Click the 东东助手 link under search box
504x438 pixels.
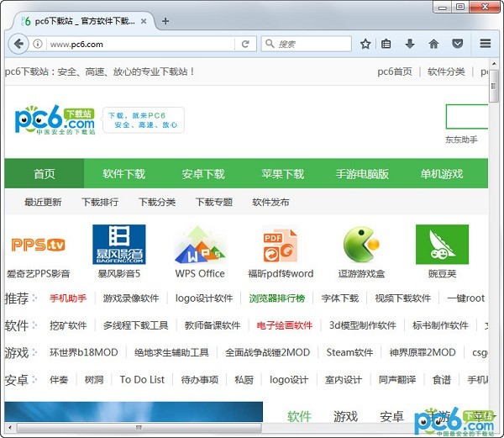461,140
